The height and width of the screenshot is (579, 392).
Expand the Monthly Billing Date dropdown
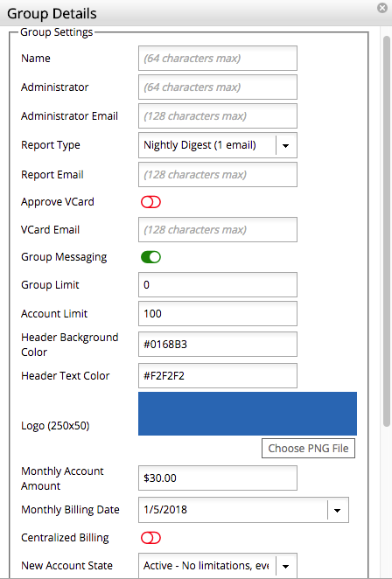coord(337,510)
